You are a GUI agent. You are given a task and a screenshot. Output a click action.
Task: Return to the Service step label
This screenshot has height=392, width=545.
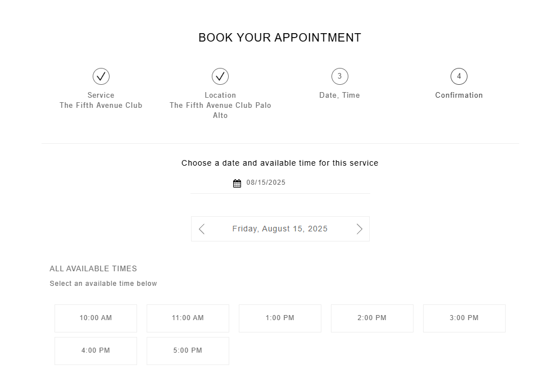[x=101, y=95]
